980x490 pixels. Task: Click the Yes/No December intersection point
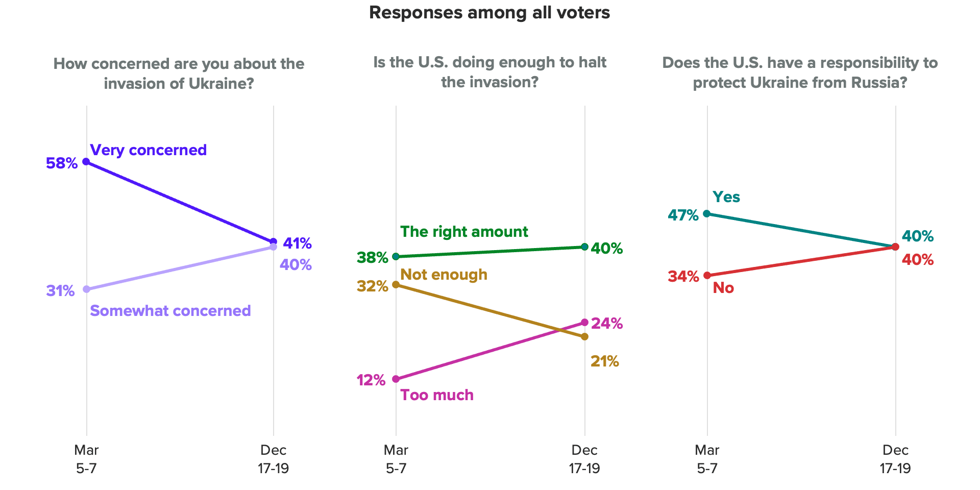click(895, 247)
